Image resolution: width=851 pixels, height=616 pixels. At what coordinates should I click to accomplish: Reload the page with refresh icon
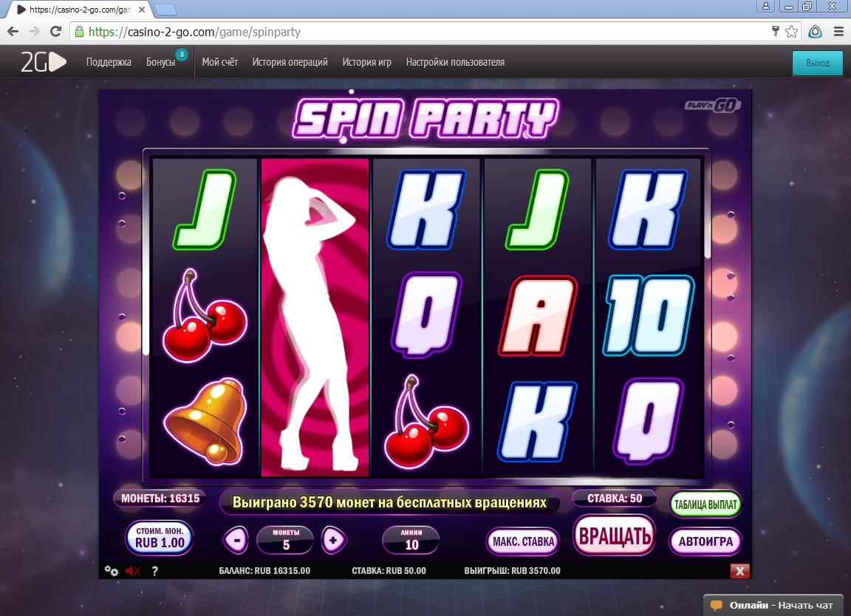(55, 32)
